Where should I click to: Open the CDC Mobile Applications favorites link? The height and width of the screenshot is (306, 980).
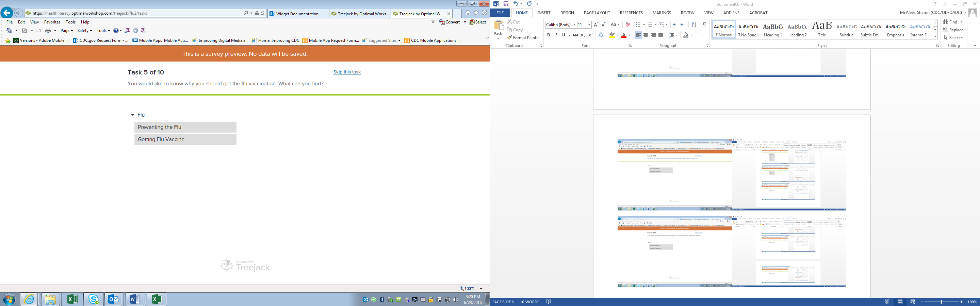click(432, 40)
